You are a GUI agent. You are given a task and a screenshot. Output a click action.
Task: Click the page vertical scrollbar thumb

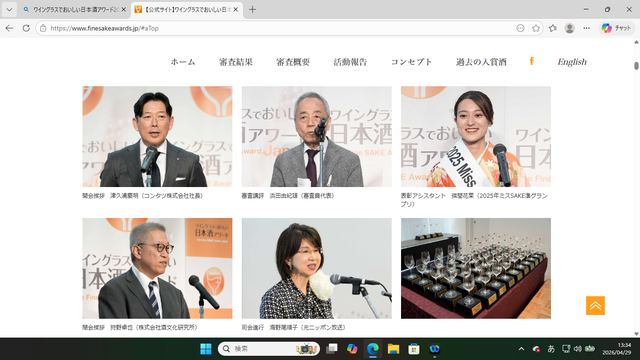tap(636, 66)
